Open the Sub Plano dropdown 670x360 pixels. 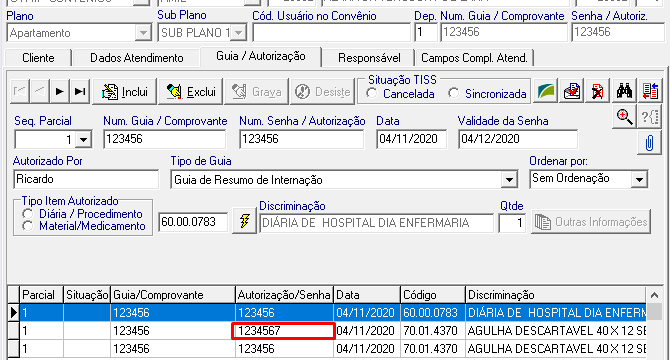click(x=239, y=32)
